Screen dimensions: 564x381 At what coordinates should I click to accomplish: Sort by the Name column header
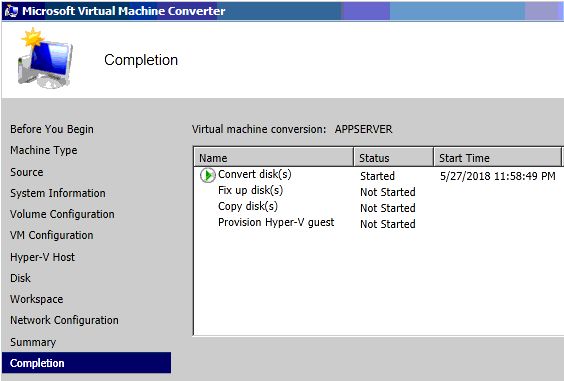273,158
